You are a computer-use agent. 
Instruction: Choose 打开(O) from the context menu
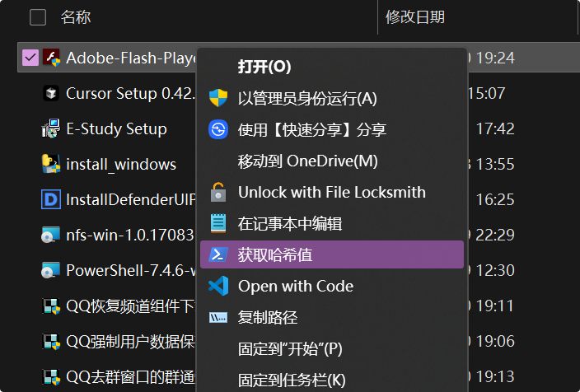point(264,67)
